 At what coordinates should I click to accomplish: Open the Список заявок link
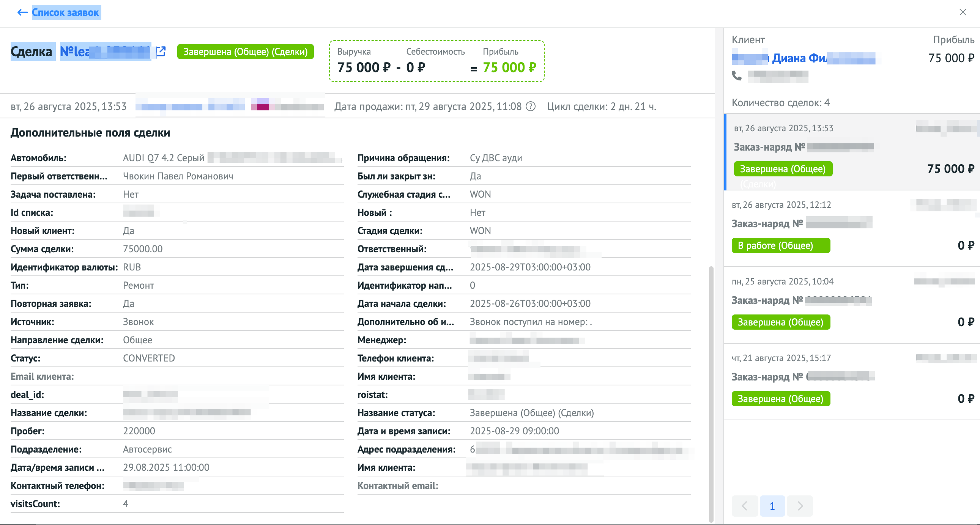point(65,13)
